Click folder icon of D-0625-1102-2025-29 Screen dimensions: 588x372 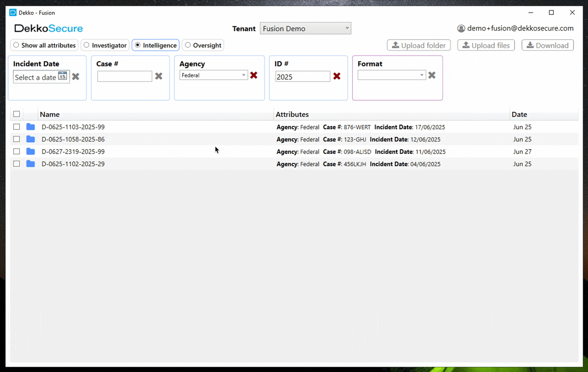pos(31,164)
